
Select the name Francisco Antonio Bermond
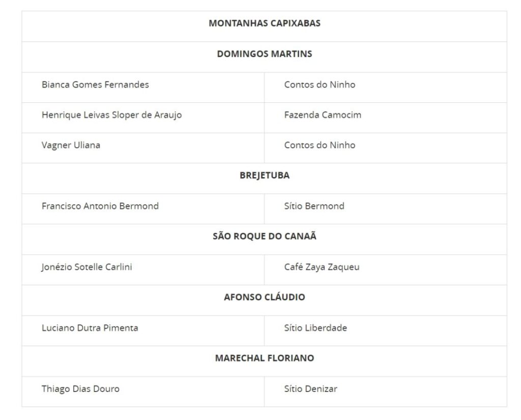(x=100, y=206)
